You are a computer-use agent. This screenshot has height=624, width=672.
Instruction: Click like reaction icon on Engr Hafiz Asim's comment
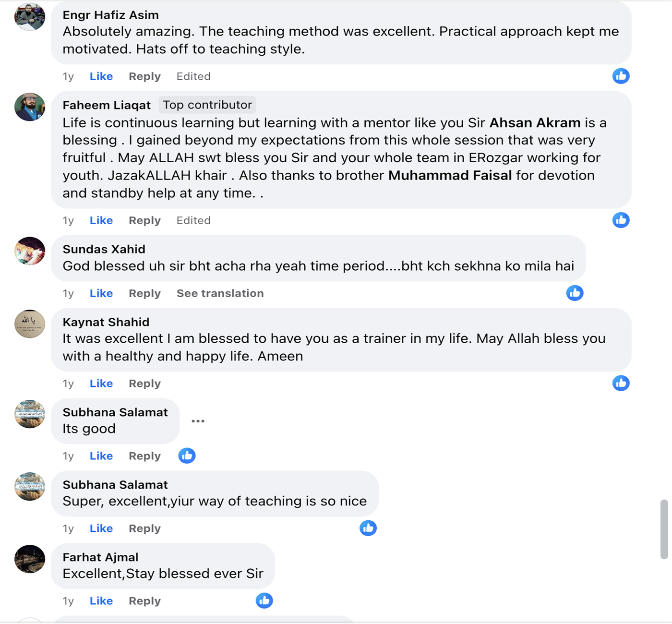[621, 76]
